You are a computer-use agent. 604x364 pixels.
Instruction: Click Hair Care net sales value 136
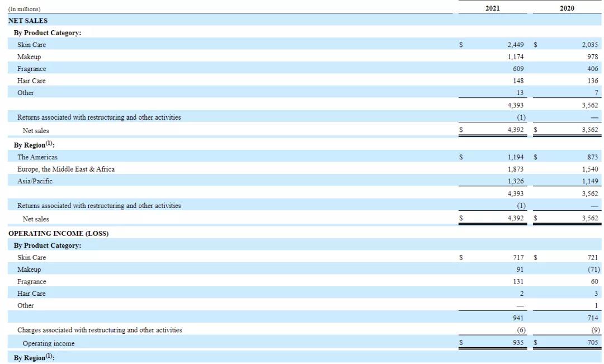(593, 81)
